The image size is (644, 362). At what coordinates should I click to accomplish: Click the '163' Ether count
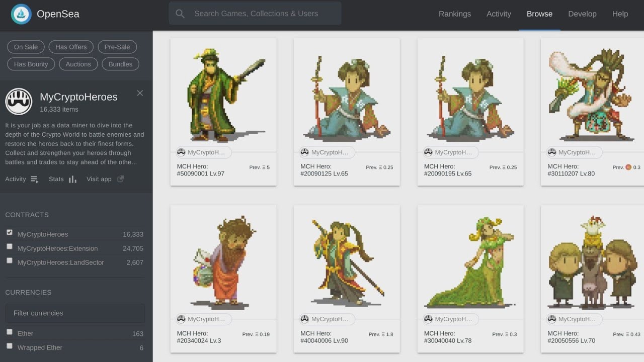(138, 334)
